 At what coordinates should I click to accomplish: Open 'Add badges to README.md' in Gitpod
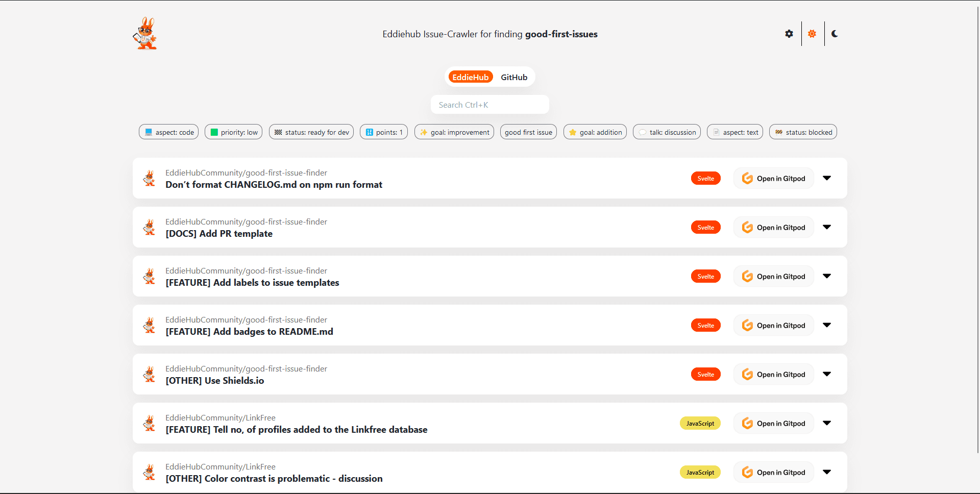773,325
